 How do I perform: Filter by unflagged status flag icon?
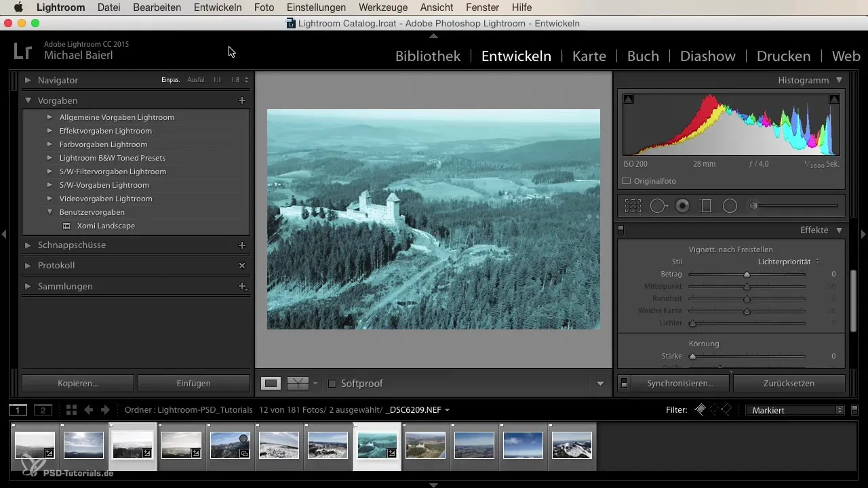tap(713, 409)
